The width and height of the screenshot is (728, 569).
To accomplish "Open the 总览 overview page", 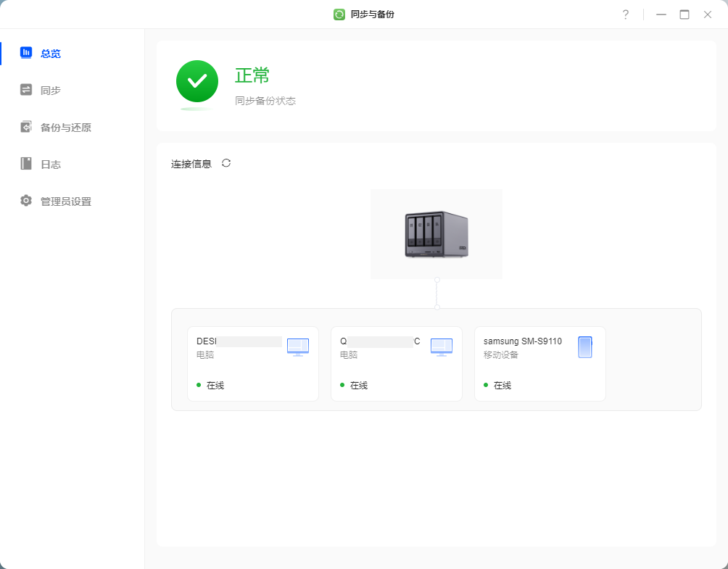I will (72, 54).
